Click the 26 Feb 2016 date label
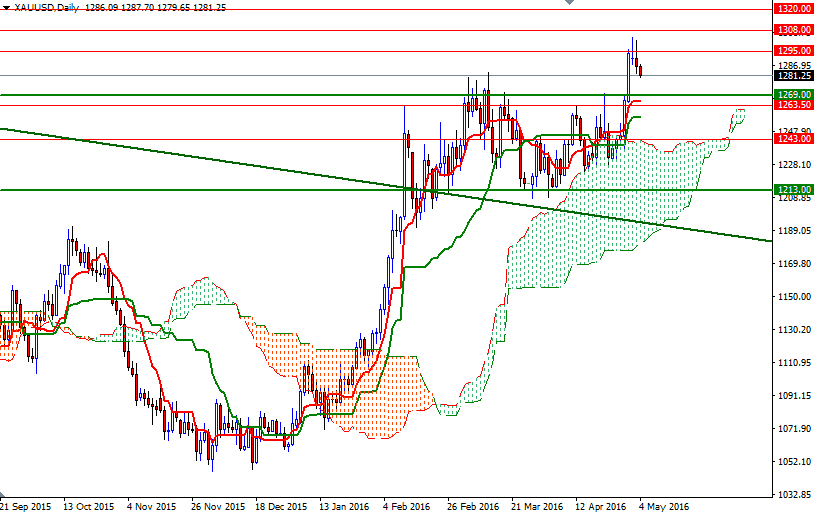This screenshot has width=814, height=514. coord(472,506)
